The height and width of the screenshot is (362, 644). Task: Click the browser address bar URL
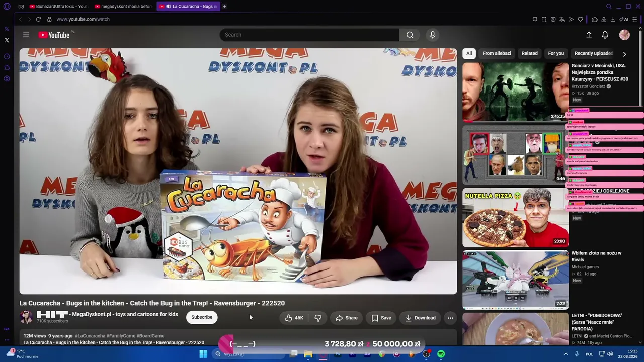point(83,19)
